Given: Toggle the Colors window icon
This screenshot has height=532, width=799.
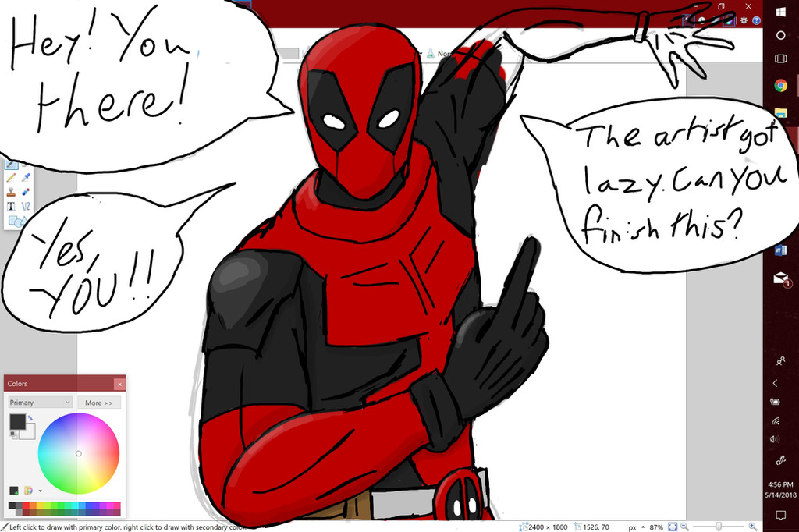Looking at the screenshot, I should pyautogui.click(x=730, y=20).
